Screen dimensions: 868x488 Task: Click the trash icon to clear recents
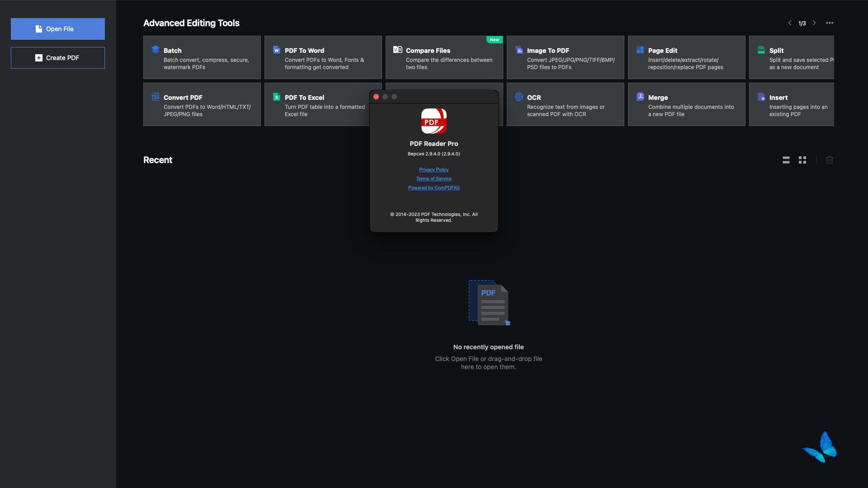[x=830, y=160]
